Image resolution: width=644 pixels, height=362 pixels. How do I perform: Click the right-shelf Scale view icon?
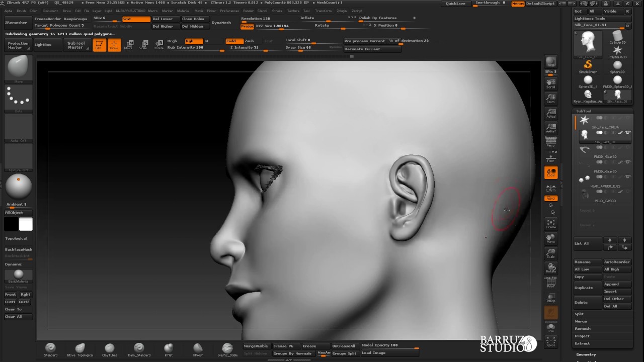pyautogui.click(x=551, y=252)
